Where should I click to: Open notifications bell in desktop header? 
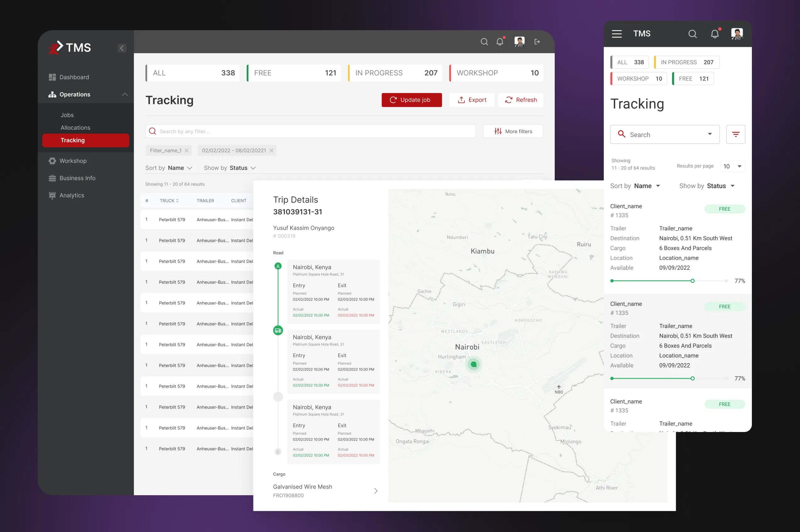500,42
